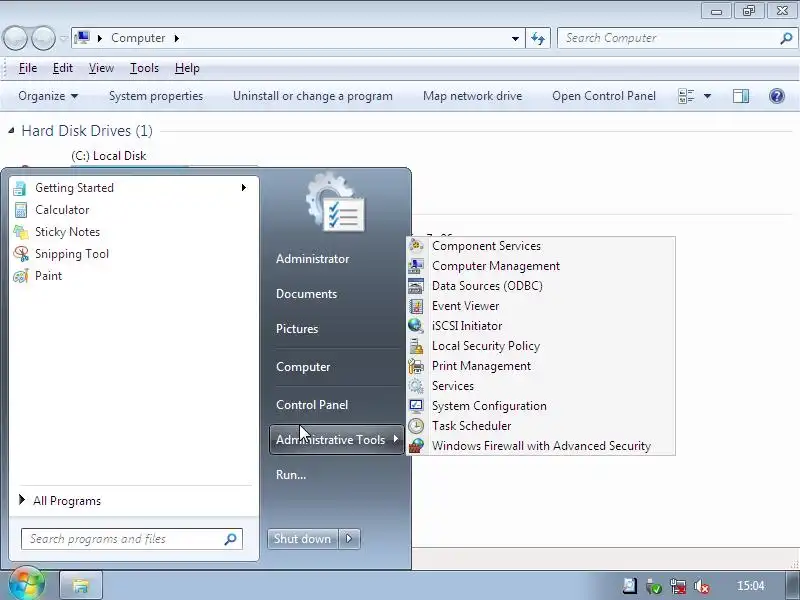Screen dimensions: 800x600
Task: Open the recent pages dropdown arrow
Action: 64,38
